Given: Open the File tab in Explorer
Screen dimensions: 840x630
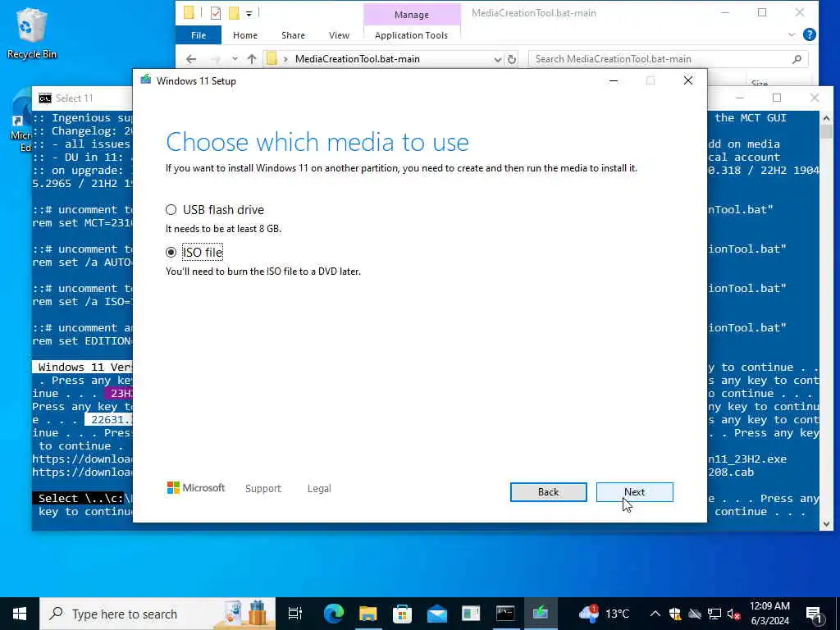Looking at the screenshot, I should click(x=199, y=35).
